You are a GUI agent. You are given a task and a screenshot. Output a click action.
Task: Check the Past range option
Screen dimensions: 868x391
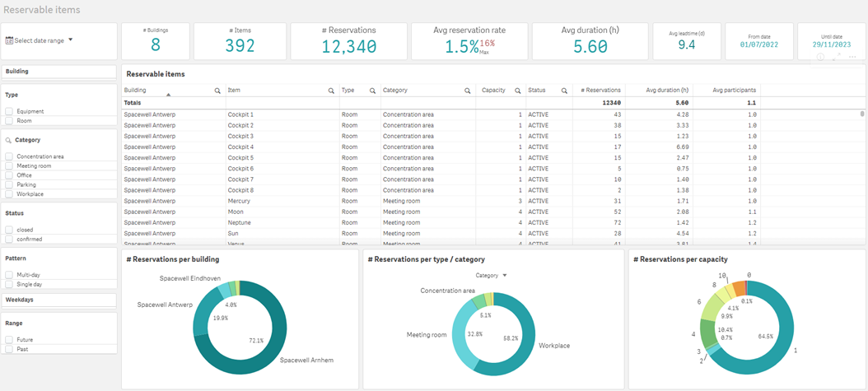click(x=9, y=350)
